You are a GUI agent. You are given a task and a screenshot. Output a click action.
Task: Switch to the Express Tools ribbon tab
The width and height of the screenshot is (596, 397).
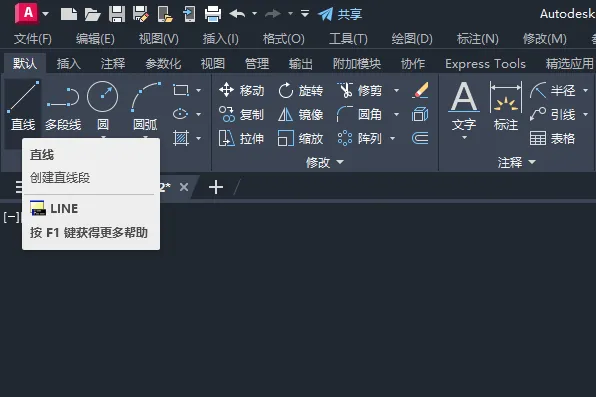tap(485, 64)
